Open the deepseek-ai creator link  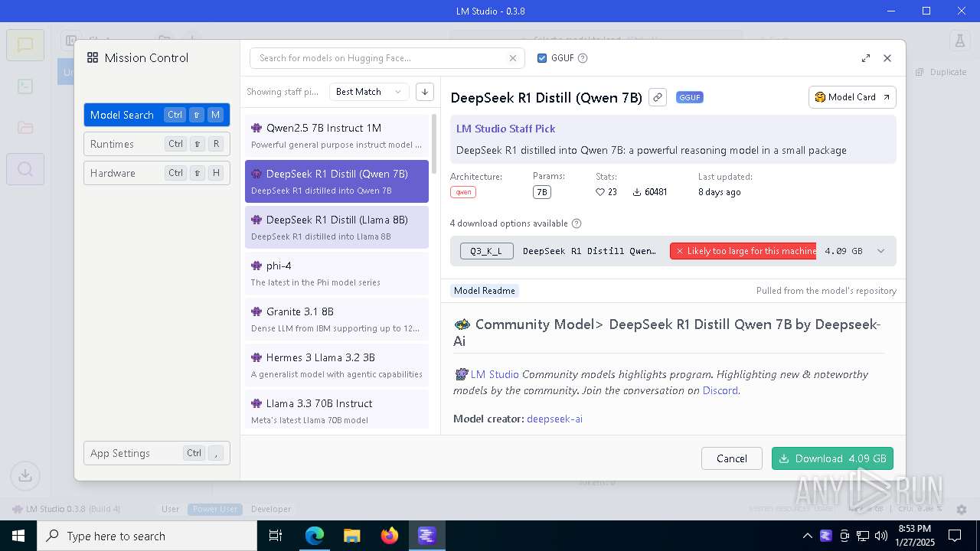click(x=554, y=419)
